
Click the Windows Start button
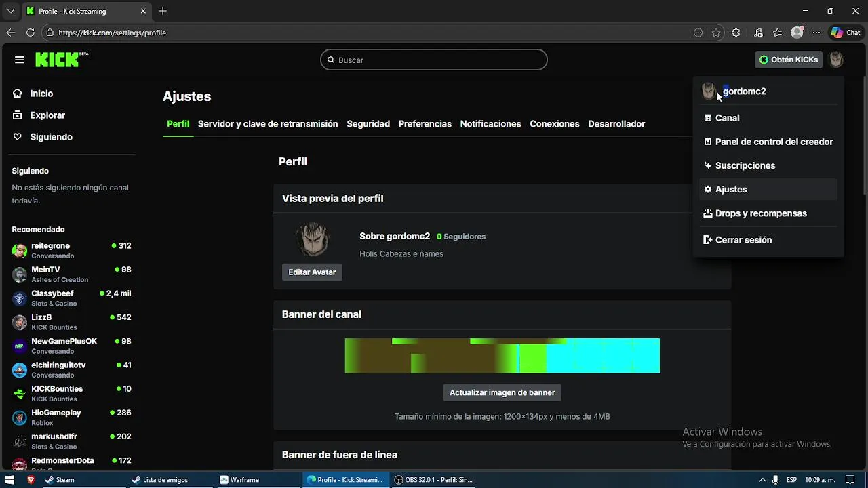pyautogui.click(x=9, y=480)
